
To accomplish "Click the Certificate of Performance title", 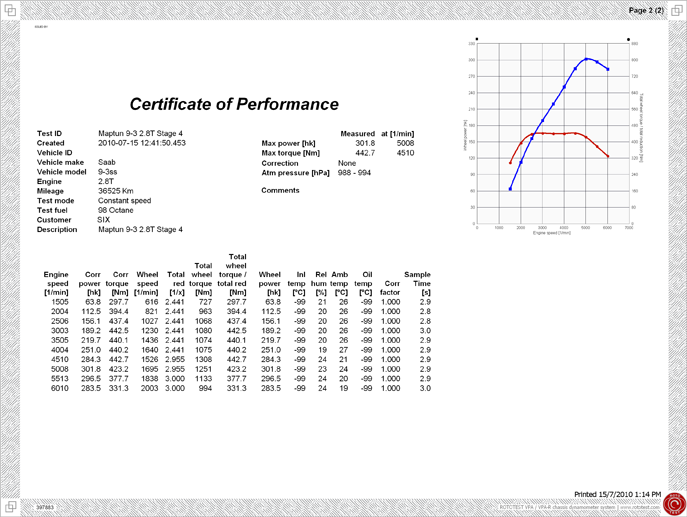I will pyautogui.click(x=234, y=104).
